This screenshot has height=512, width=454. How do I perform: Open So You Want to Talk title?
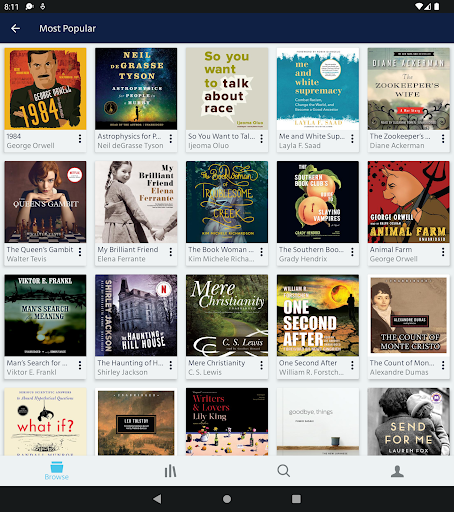pyautogui.click(x=222, y=136)
